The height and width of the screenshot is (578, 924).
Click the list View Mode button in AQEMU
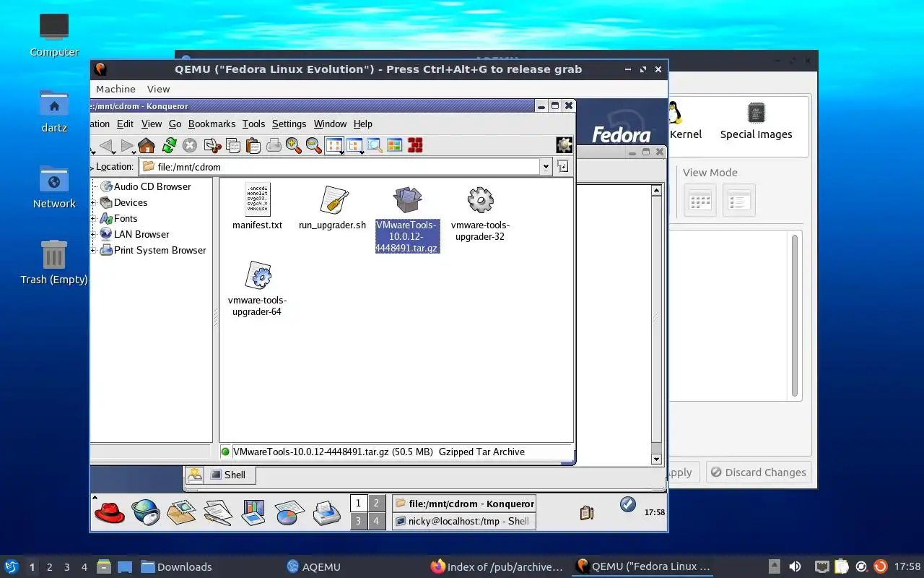738,200
